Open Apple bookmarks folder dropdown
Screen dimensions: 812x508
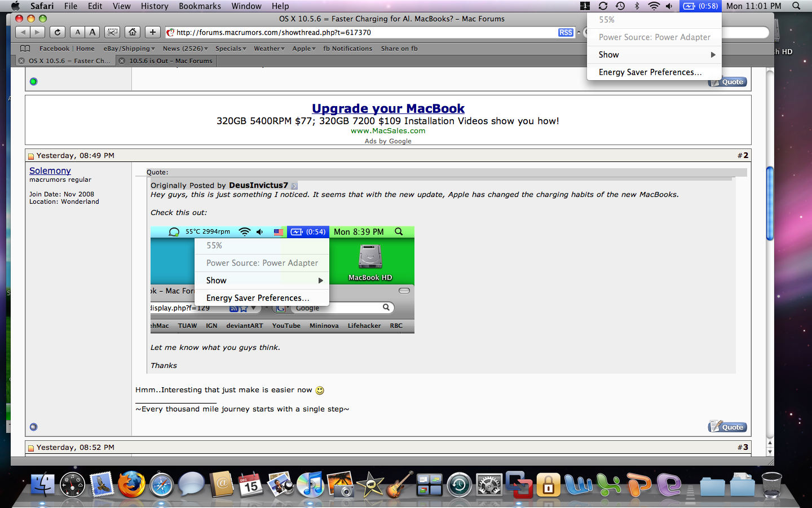[304, 49]
